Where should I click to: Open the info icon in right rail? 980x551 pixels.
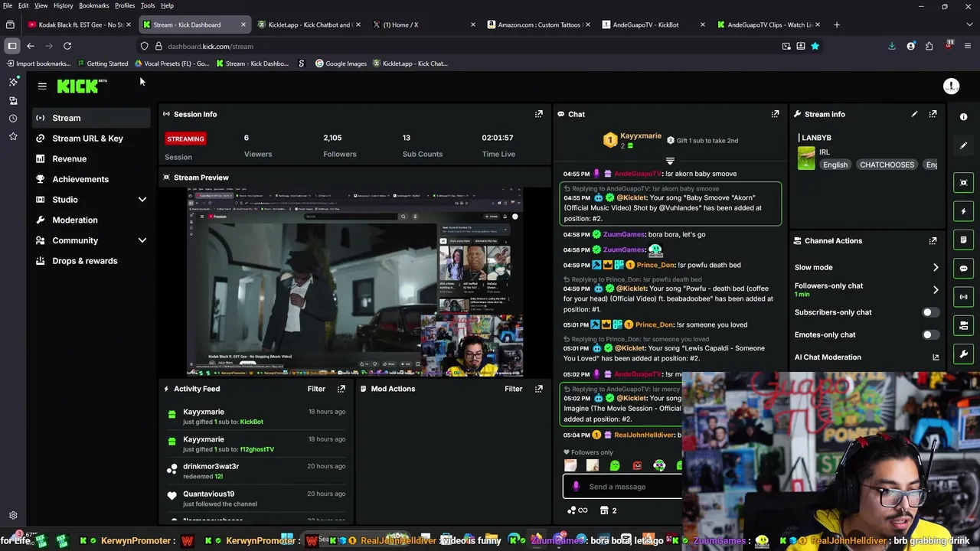click(x=964, y=117)
